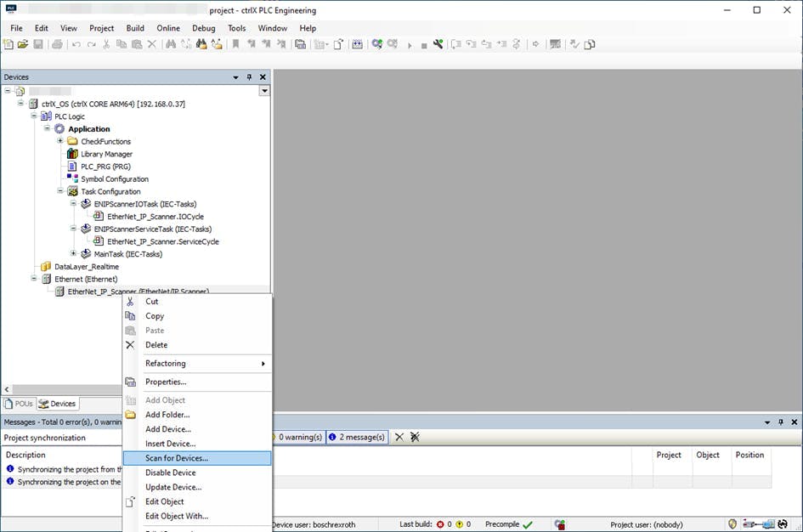The height and width of the screenshot is (532, 803).
Task: Click the Precompile green checkmark in status bar
Action: pyautogui.click(x=528, y=525)
